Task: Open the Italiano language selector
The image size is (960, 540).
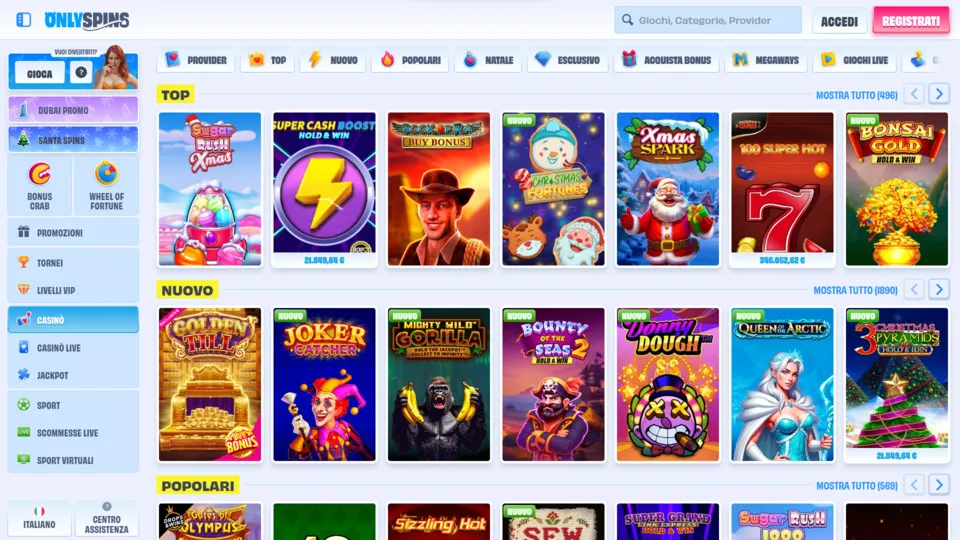Action: [x=39, y=519]
